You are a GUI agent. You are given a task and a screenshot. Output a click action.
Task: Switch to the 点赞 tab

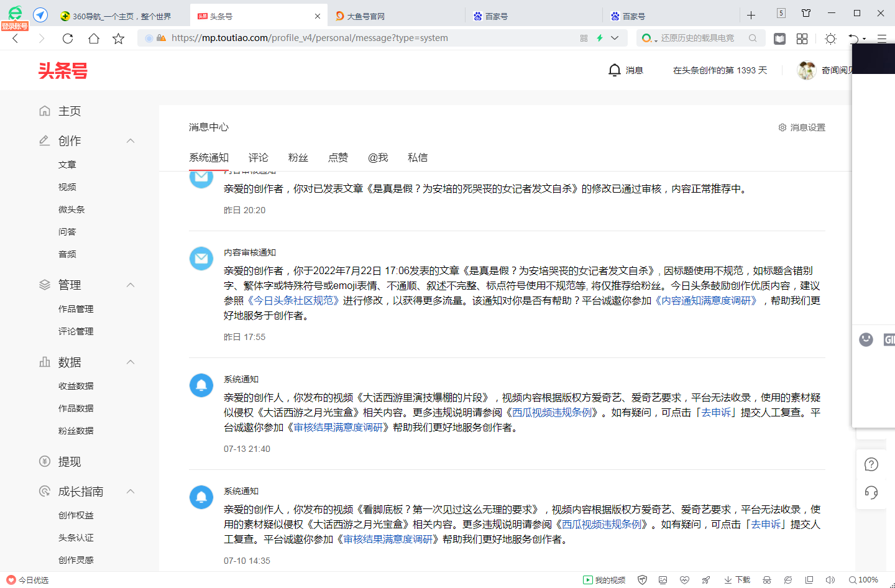pyautogui.click(x=338, y=158)
